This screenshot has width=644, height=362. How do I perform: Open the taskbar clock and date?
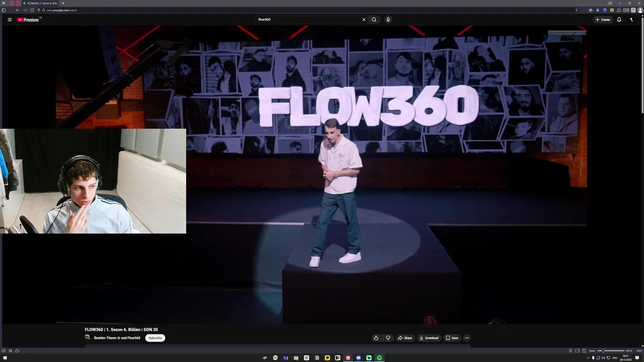pos(625,357)
